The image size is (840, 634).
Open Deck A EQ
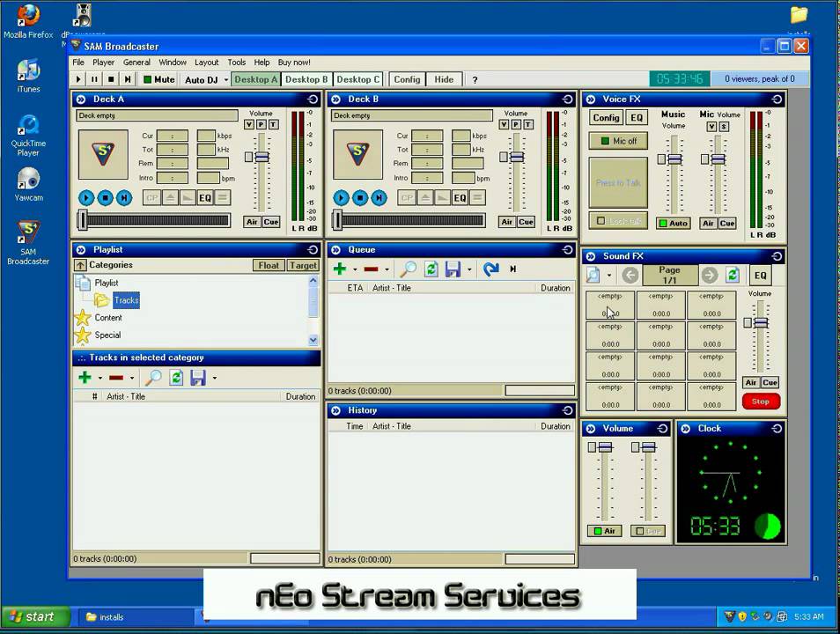click(x=205, y=198)
